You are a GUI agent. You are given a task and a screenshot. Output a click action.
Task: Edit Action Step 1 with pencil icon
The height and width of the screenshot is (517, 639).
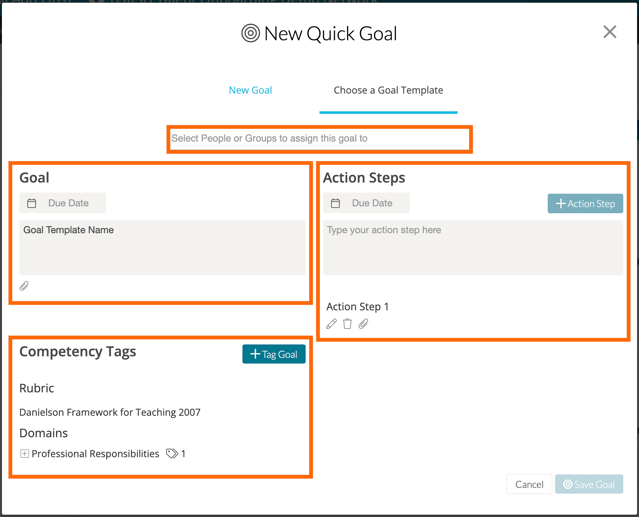click(x=332, y=324)
